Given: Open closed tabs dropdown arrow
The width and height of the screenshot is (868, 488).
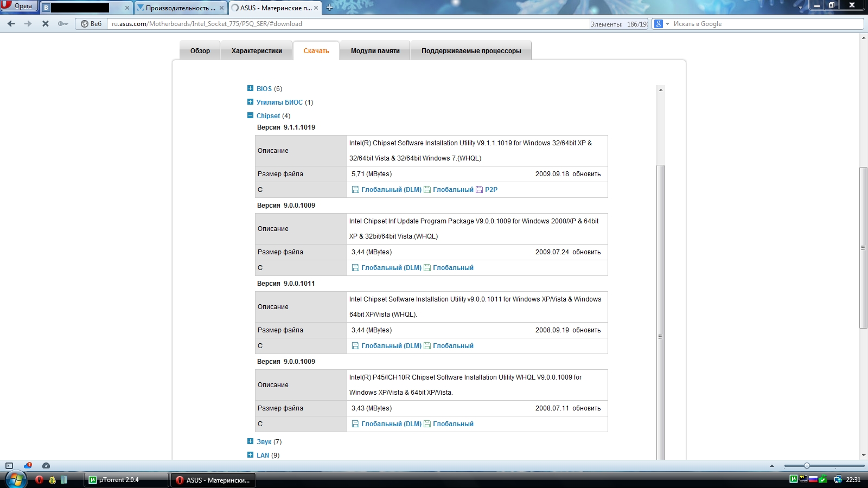Looking at the screenshot, I should (x=801, y=8).
